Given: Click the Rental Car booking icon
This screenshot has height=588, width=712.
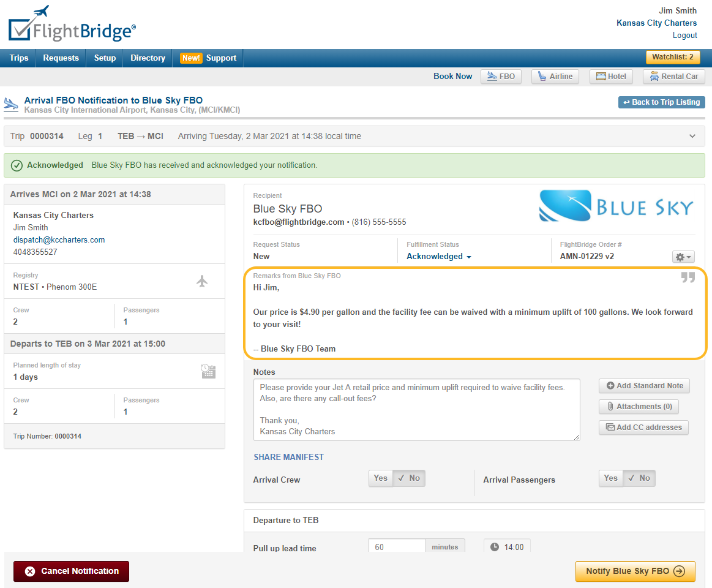Looking at the screenshot, I should pyautogui.click(x=673, y=76).
